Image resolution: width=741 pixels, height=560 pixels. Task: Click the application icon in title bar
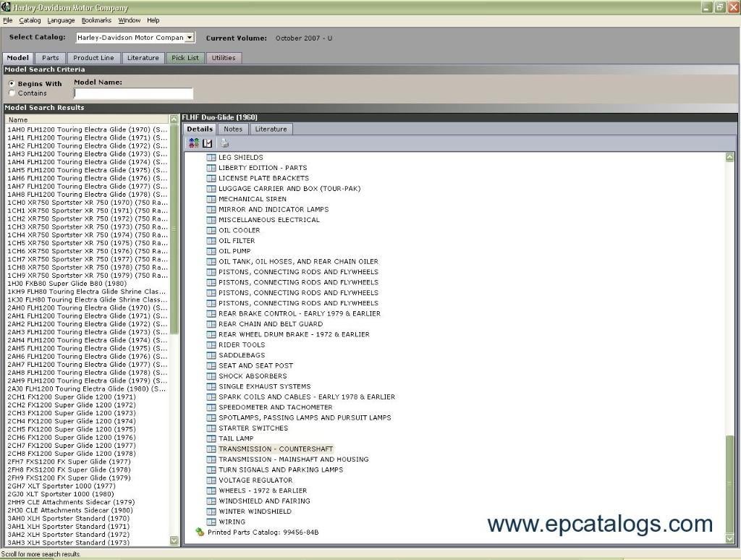[5, 7]
